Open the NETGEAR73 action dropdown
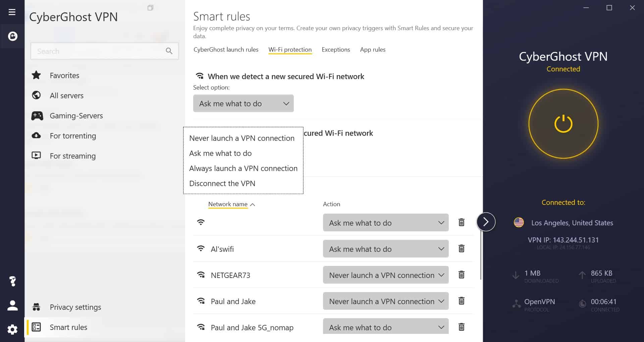The image size is (644, 342). [386, 275]
